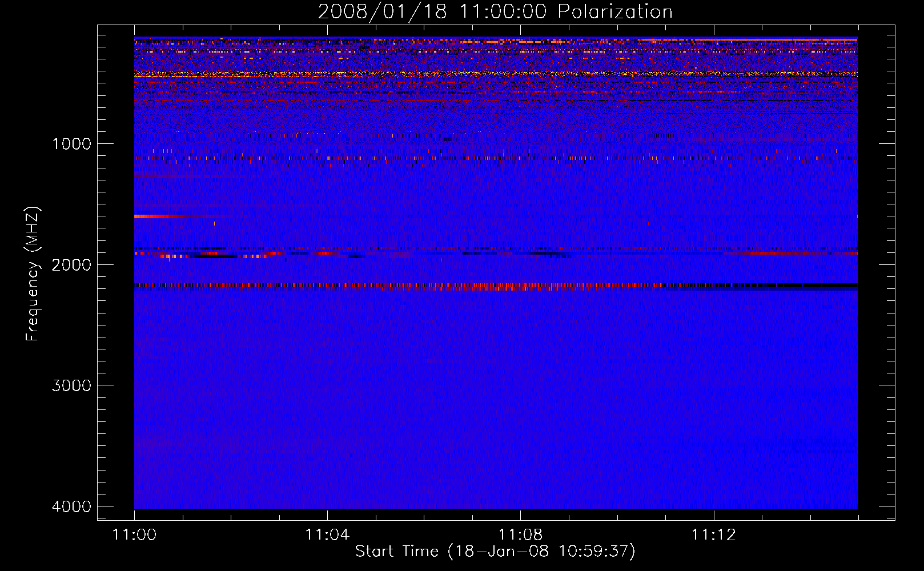This screenshot has height=571, width=924.
Task: Click the '11:04' time tick label
Action: click(327, 535)
